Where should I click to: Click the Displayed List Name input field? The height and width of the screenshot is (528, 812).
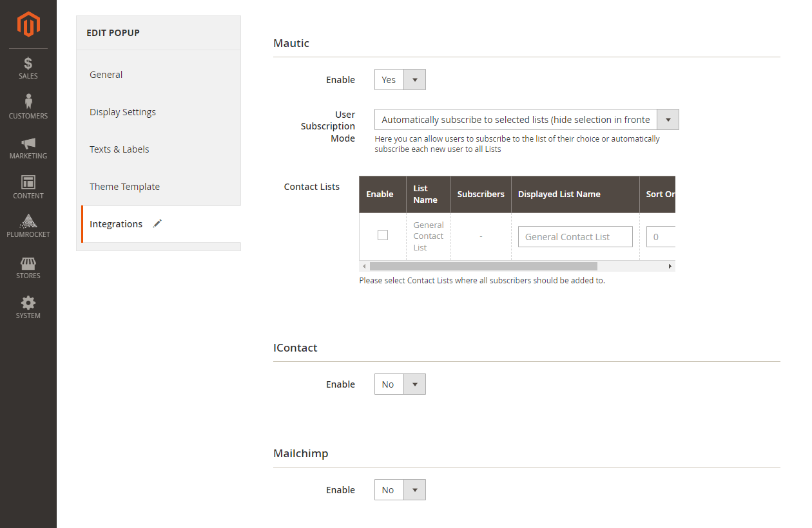[x=575, y=237]
